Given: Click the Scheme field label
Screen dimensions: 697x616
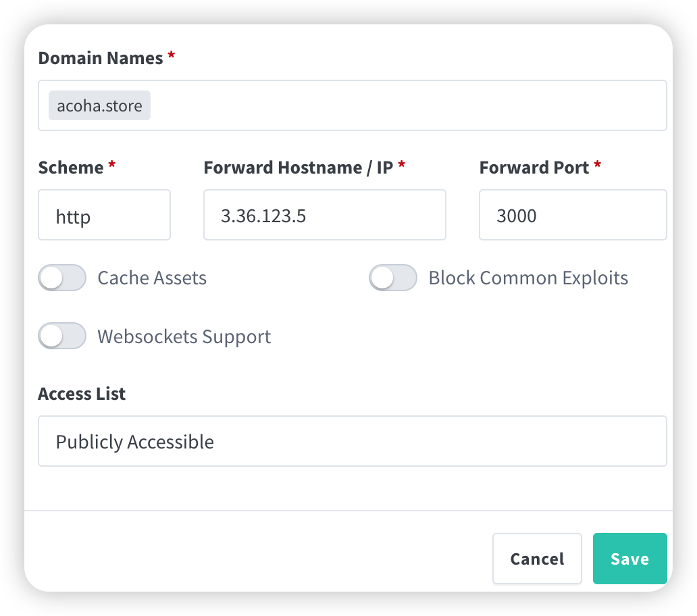Looking at the screenshot, I should (x=71, y=168).
